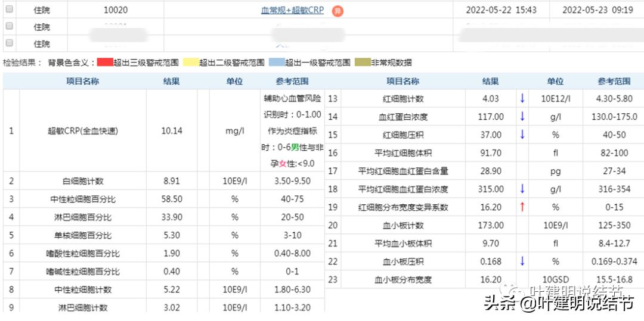Click the down arrow for 红细胞计数
This screenshot has height=321, width=644.
522,98
